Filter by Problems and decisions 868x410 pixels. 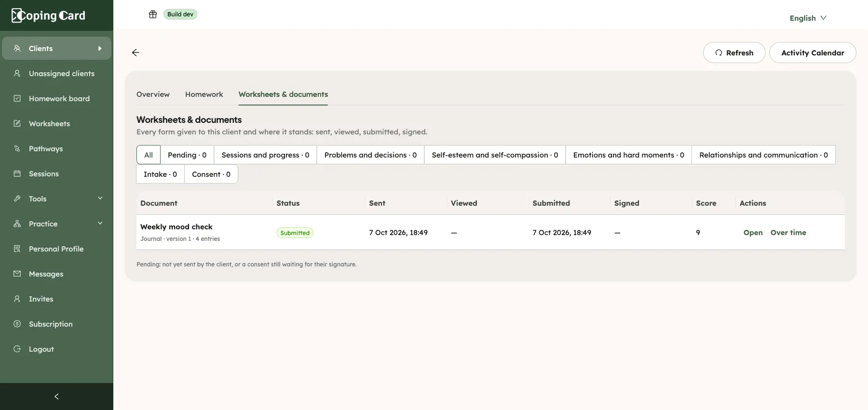tap(370, 155)
